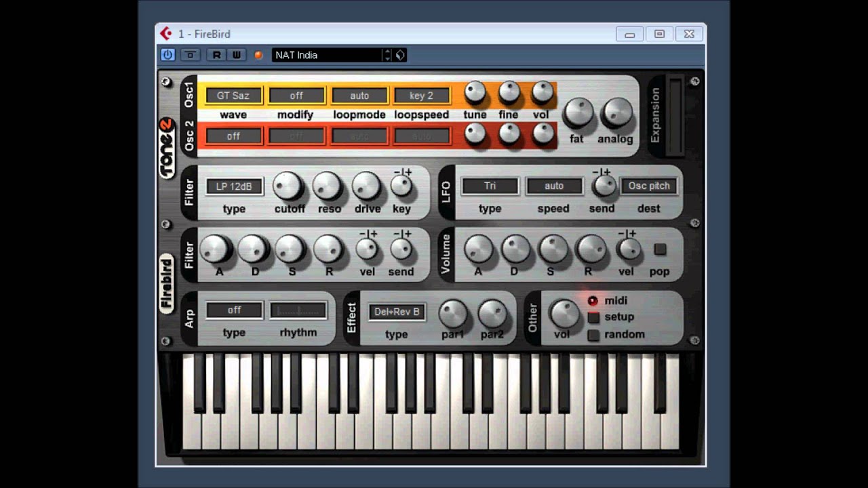Open Osc1 modify selector showing off

(x=296, y=96)
